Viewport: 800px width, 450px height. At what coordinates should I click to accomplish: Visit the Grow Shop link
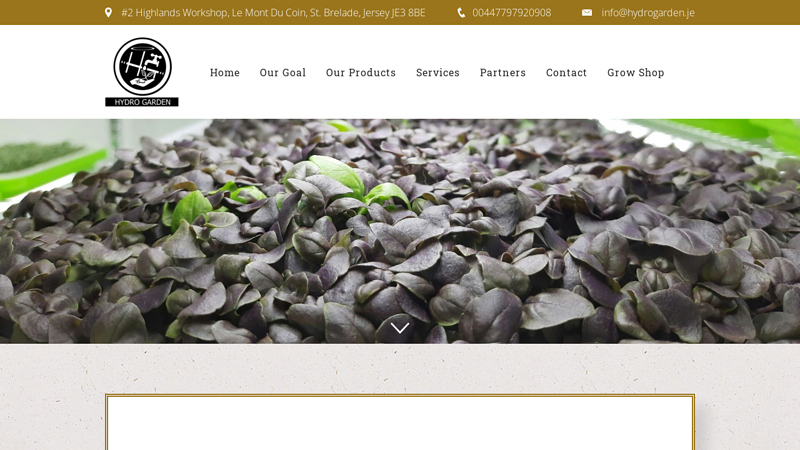(x=636, y=73)
